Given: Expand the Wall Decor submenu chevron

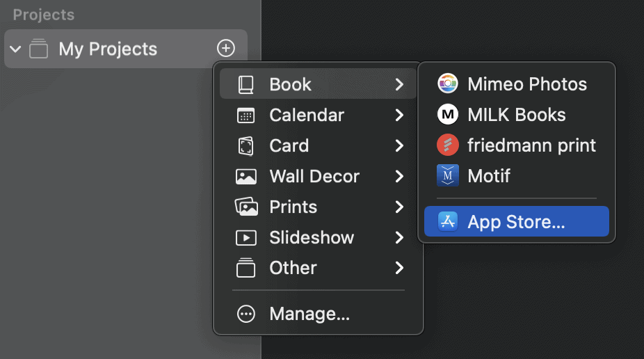Looking at the screenshot, I should point(399,176).
